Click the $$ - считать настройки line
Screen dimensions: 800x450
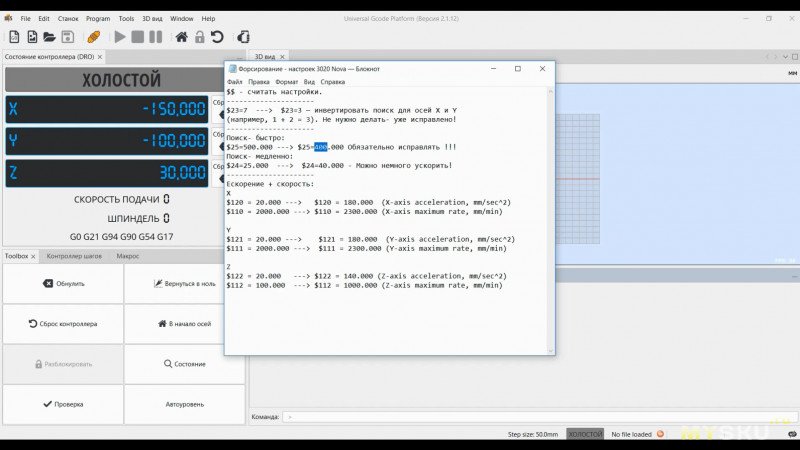(274, 92)
